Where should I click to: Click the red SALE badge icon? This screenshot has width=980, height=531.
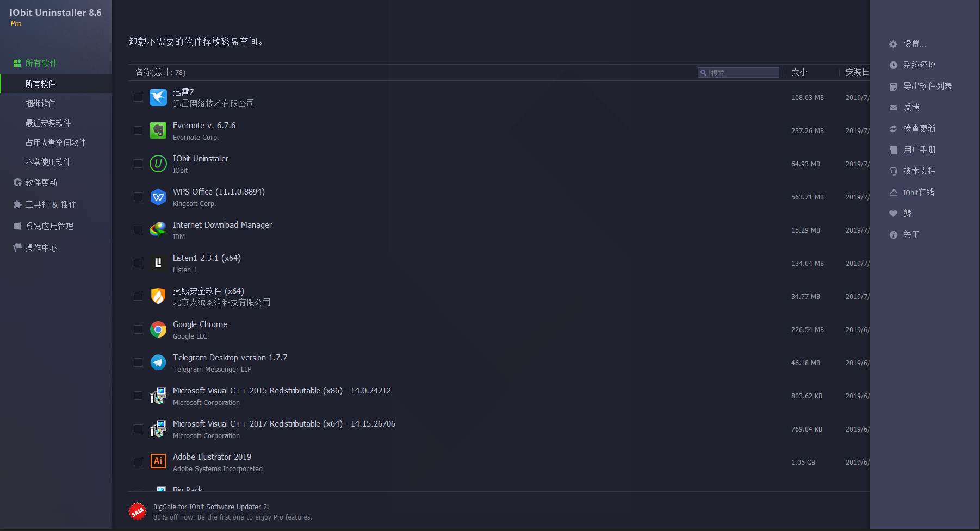(138, 511)
